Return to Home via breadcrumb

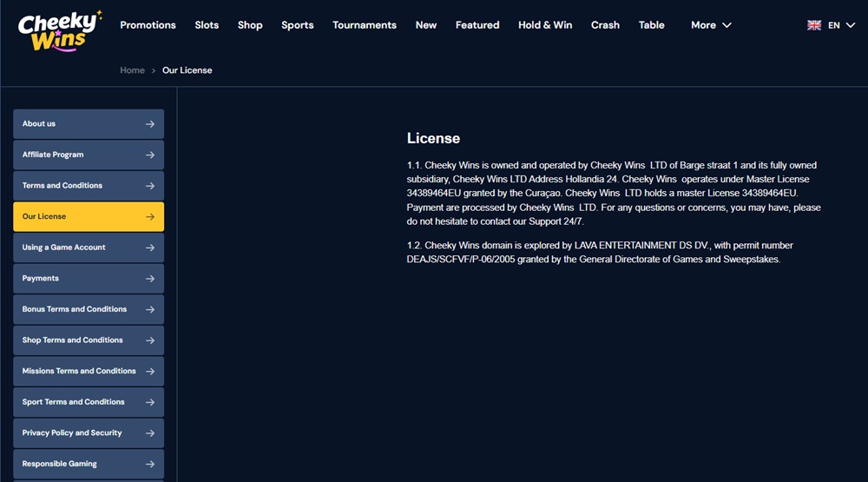pyautogui.click(x=132, y=70)
